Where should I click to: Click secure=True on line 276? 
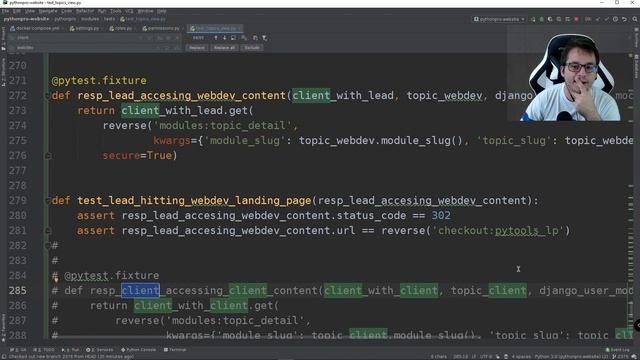coord(137,156)
